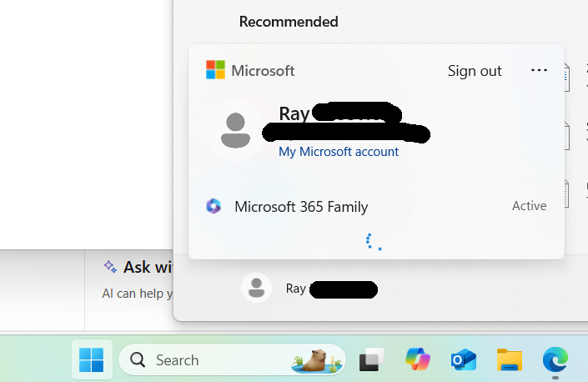Select the Microsoft 365 Family subscription row
The width and height of the screenshot is (588, 382).
(376, 207)
